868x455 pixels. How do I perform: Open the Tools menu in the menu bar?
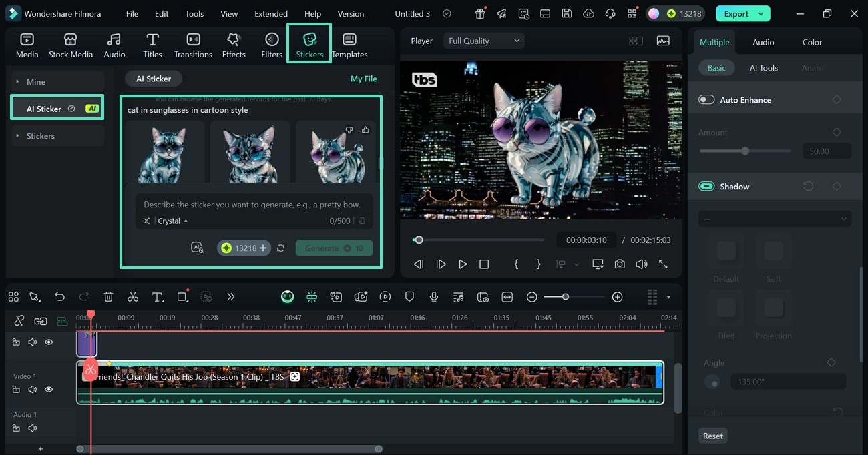point(194,13)
